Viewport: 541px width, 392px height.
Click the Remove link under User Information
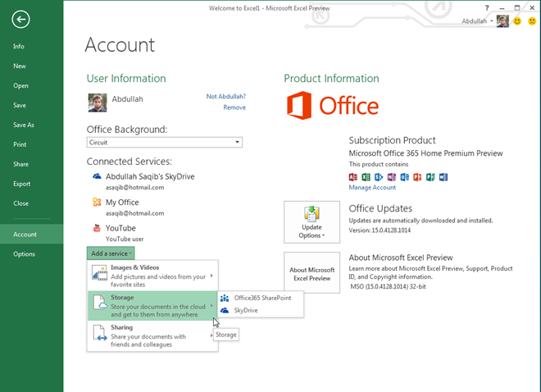tap(234, 107)
